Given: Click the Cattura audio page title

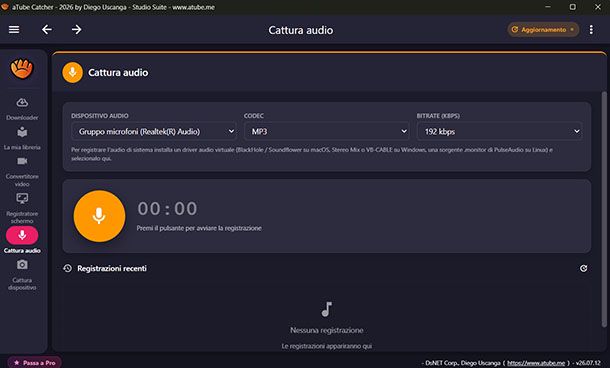Looking at the screenshot, I should 301,30.
